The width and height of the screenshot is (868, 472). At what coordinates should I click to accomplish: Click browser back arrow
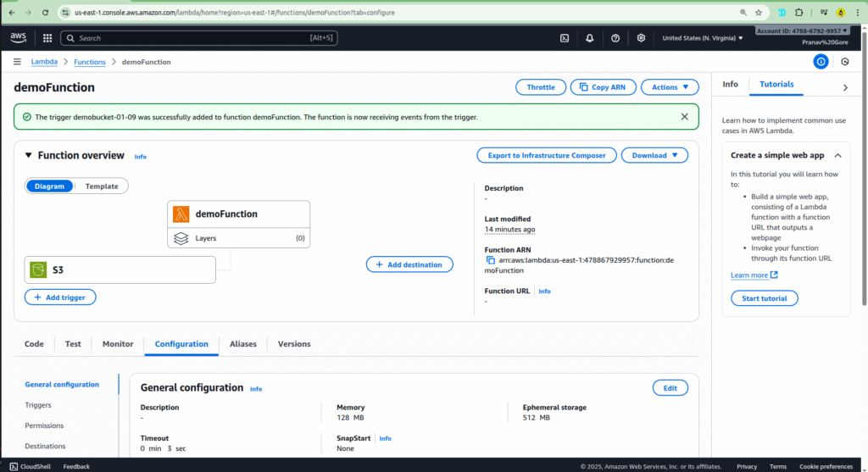click(12, 12)
